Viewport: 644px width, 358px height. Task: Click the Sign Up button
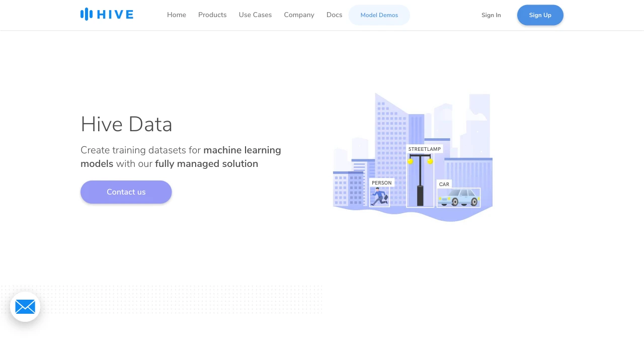click(x=540, y=15)
